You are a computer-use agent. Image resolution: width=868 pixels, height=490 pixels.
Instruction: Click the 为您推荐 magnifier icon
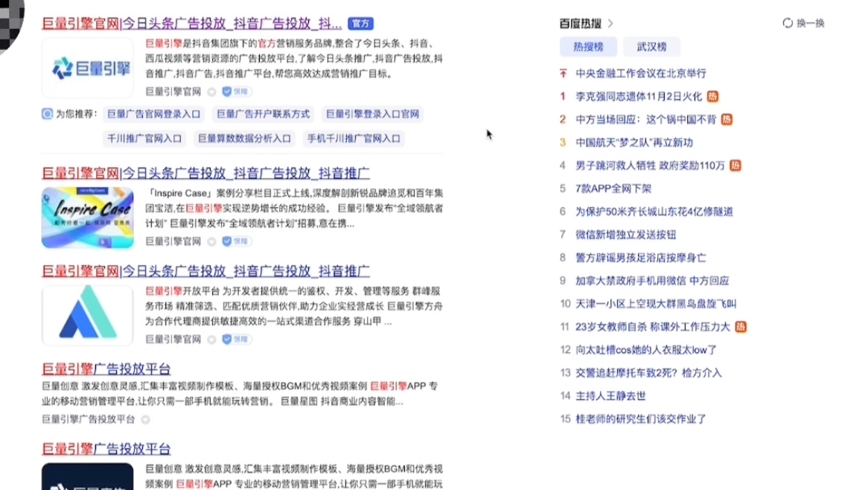coord(46,114)
